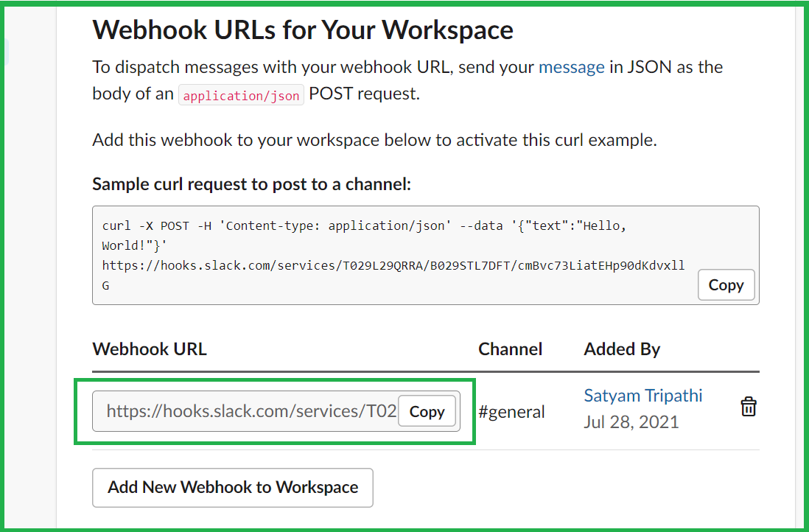
Task: Click the 'Webhook URLs for Your Workspace' heading
Action: 302,30
